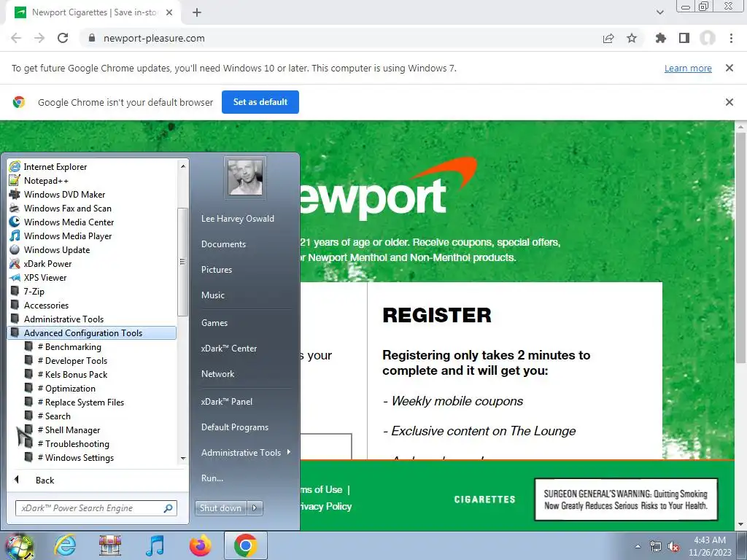Open Default Programs
This screenshot has height=560, width=747.
click(x=234, y=427)
